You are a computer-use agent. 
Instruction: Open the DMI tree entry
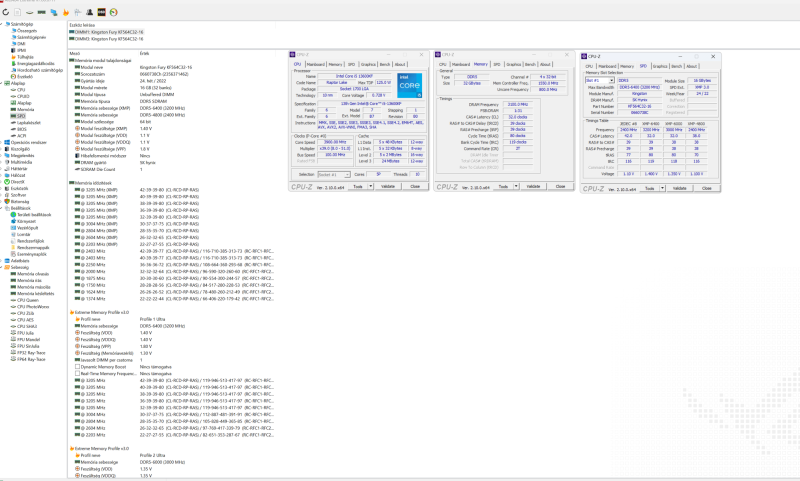pyautogui.click(x=21, y=44)
